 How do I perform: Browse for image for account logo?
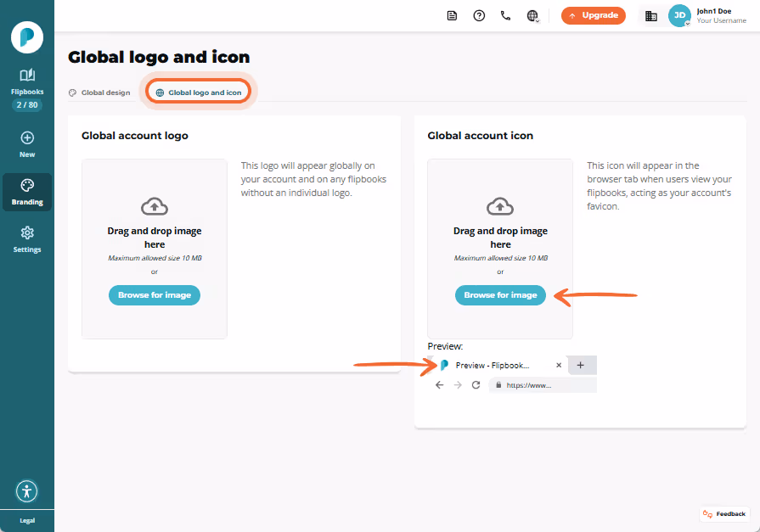click(155, 295)
